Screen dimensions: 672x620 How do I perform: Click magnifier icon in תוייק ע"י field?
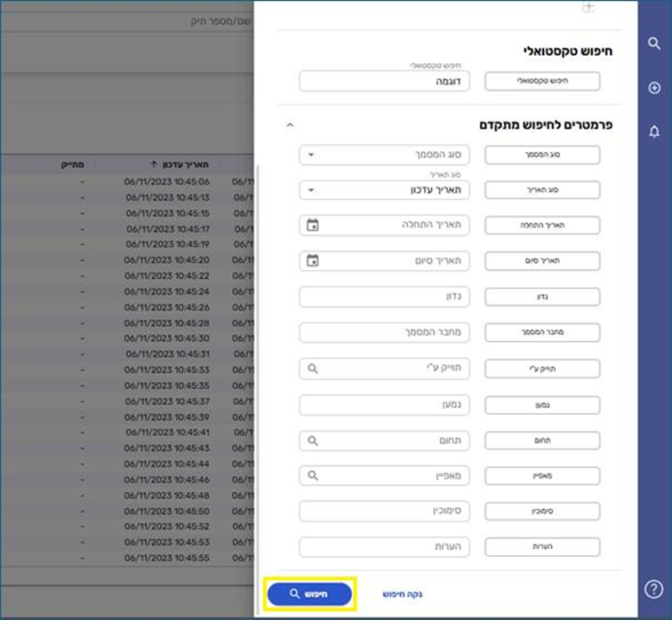click(x=312, y=368)
